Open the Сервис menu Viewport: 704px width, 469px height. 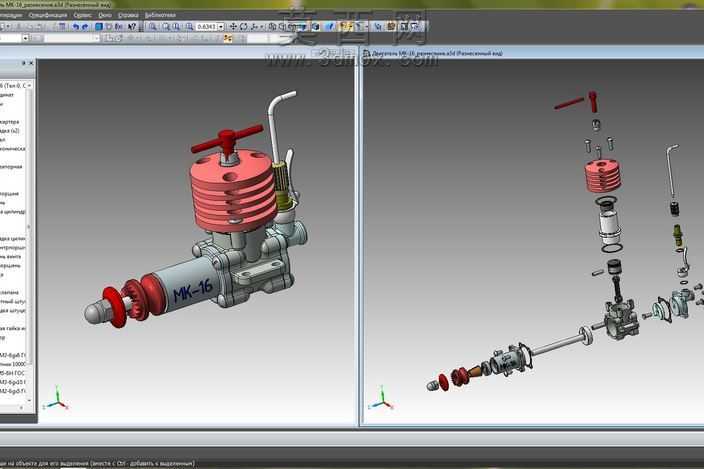coord(82,15)
